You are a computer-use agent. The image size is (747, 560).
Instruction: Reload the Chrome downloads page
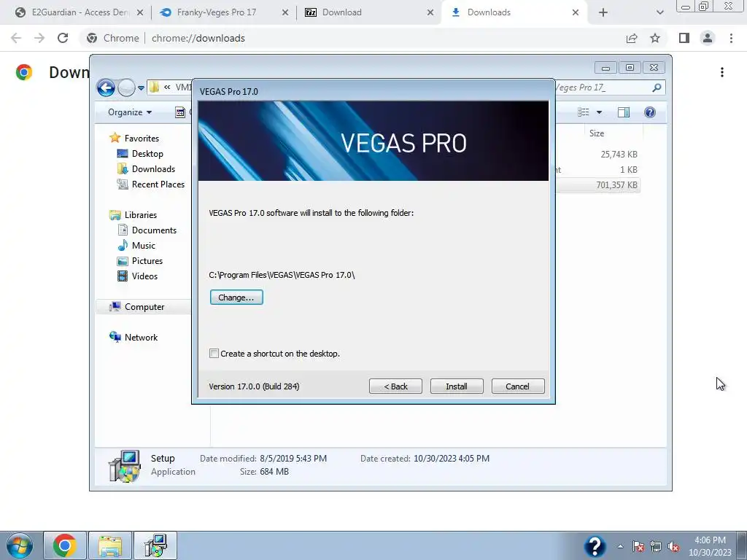coord(63,38)
